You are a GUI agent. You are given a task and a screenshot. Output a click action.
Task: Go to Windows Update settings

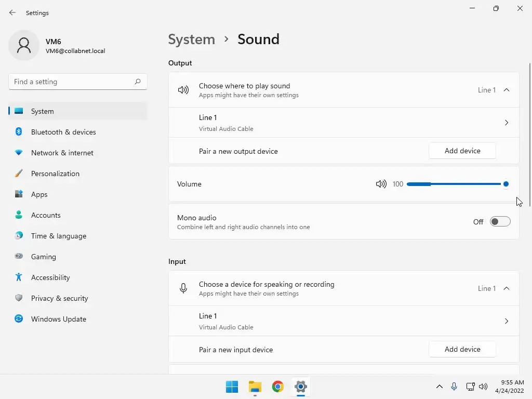[58, 319]
